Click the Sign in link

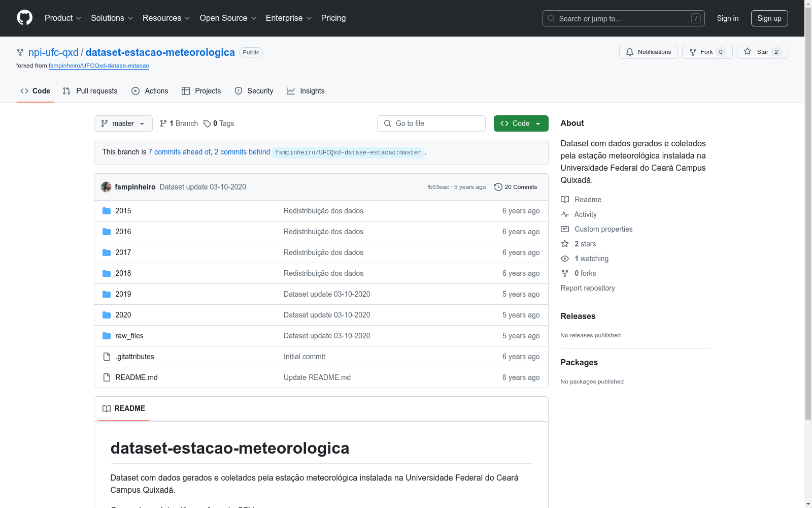728,18
